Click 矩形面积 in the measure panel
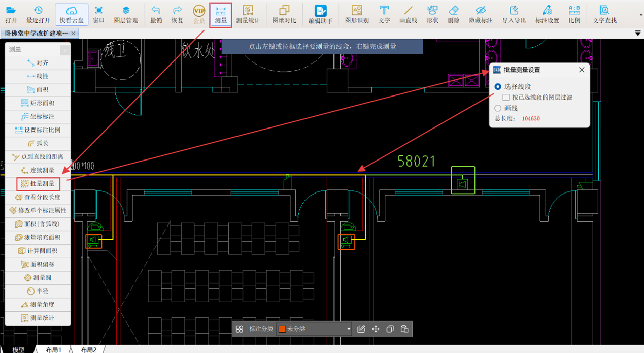Screen dimensions: 644x353 38,103
